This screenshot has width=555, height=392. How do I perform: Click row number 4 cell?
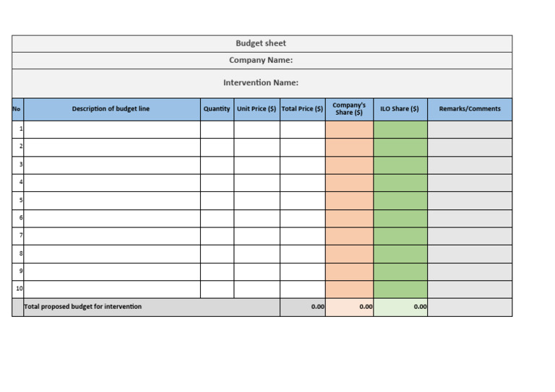pos(17,183)
